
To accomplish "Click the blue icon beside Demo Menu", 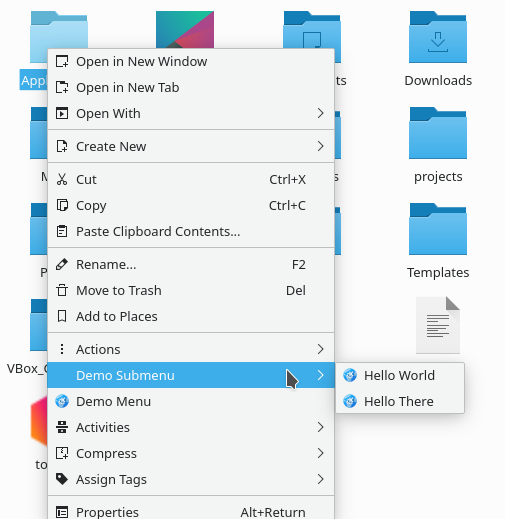I will 62,401.
